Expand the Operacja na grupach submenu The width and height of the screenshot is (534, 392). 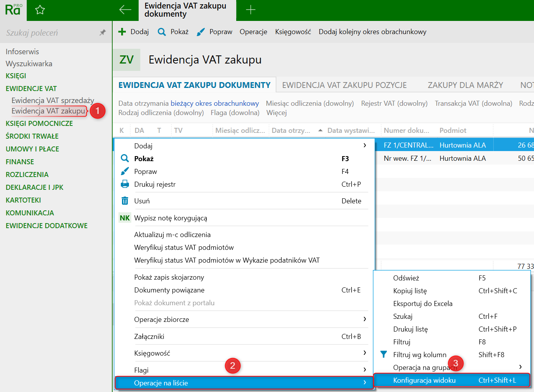(x=520, y=367)
